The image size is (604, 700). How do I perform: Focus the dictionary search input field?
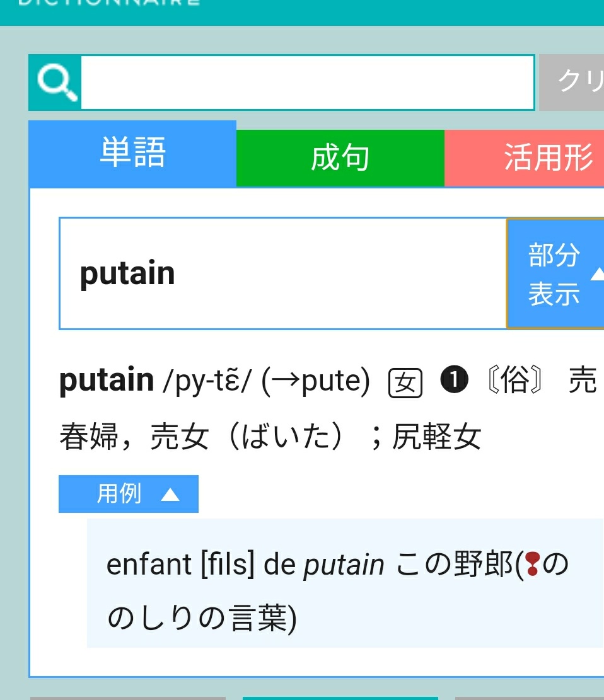click(x=307, y=83)
